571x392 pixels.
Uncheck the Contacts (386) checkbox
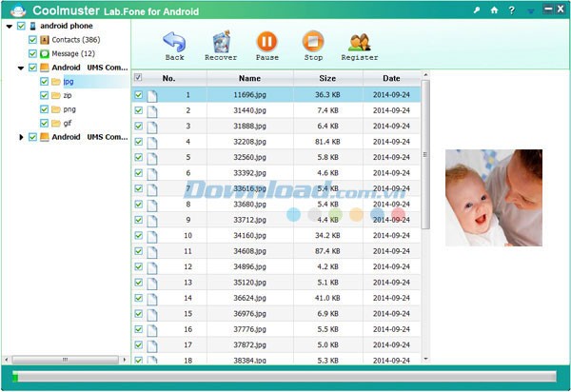(x=32, y=40)
